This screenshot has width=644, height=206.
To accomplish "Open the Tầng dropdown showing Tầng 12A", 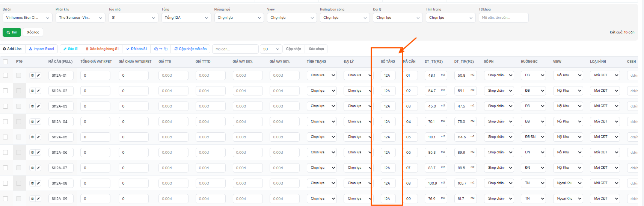I will pyautogui.click(x=186, y=18).
